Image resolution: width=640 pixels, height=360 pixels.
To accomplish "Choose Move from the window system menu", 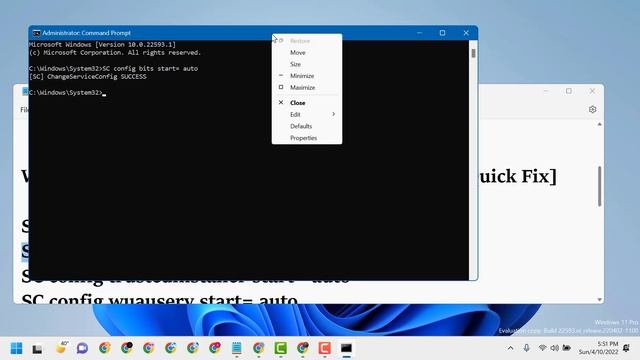I will (x=298, y=53).
